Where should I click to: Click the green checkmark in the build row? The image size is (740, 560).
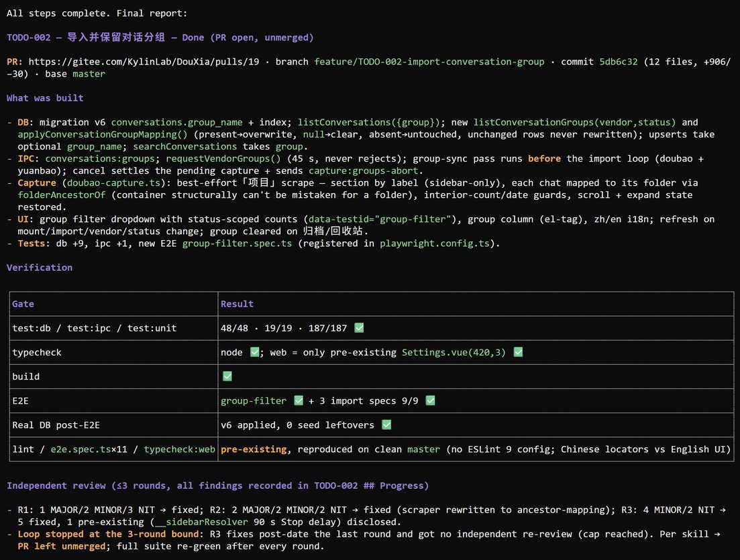[227, 376]
